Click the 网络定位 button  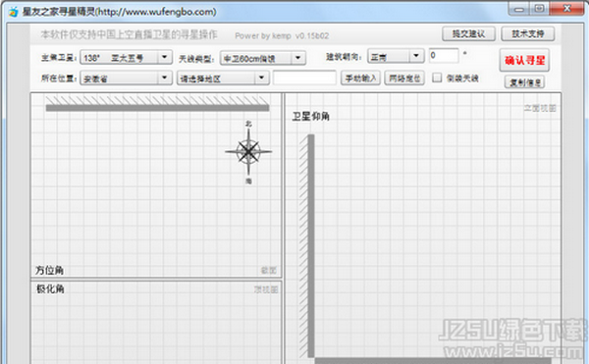[404, 78]
